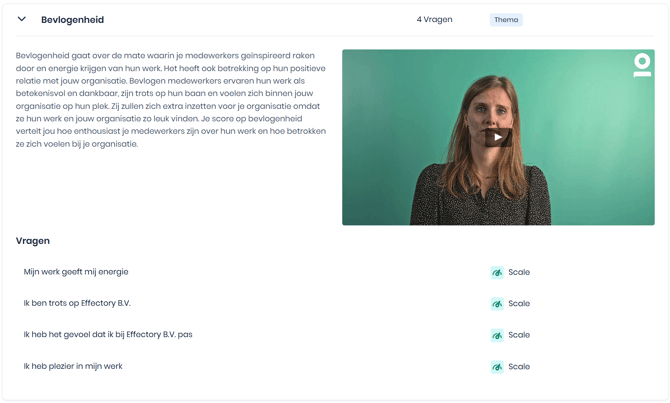This screenshot has width=670, height=403.
Task: Click scale icon for 'Mijn werk geeft mij energie'
Action: coord(497,272)
